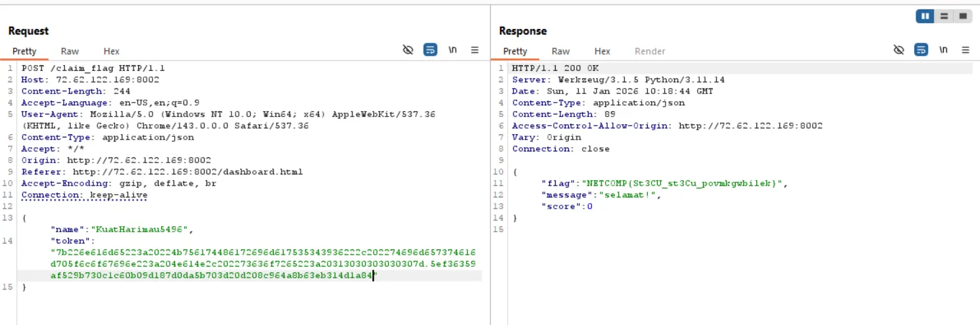Show newline characters in Request panel

pos(453,50)
